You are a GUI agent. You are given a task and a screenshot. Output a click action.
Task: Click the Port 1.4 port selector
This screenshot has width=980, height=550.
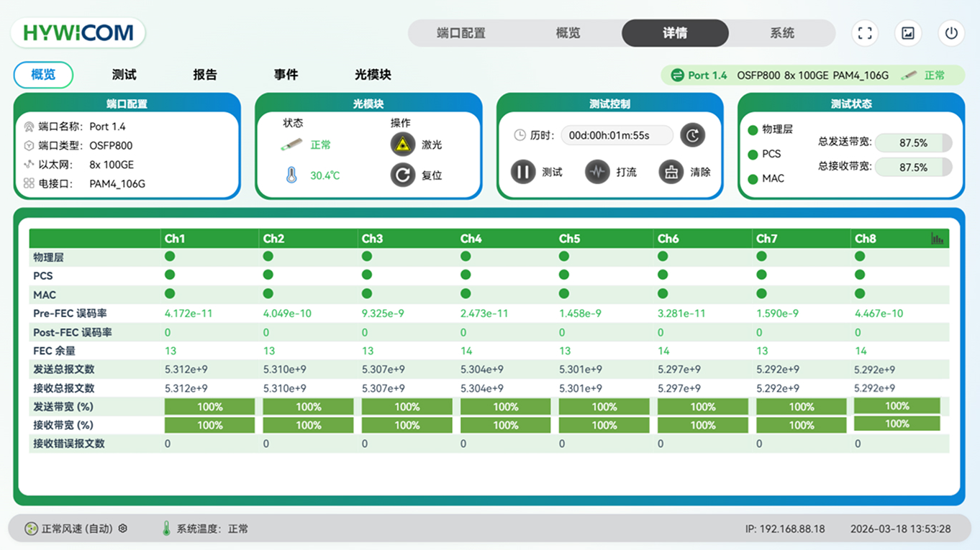(699, 75)
